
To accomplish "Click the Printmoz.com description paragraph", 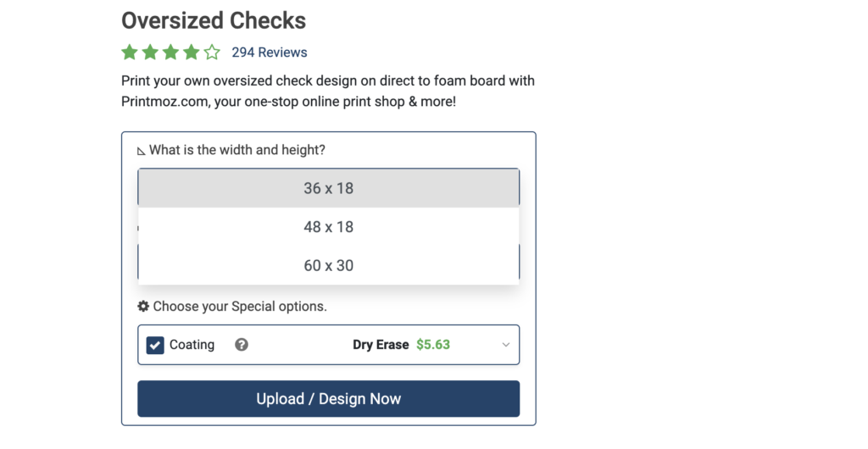I will click(327, 91).
